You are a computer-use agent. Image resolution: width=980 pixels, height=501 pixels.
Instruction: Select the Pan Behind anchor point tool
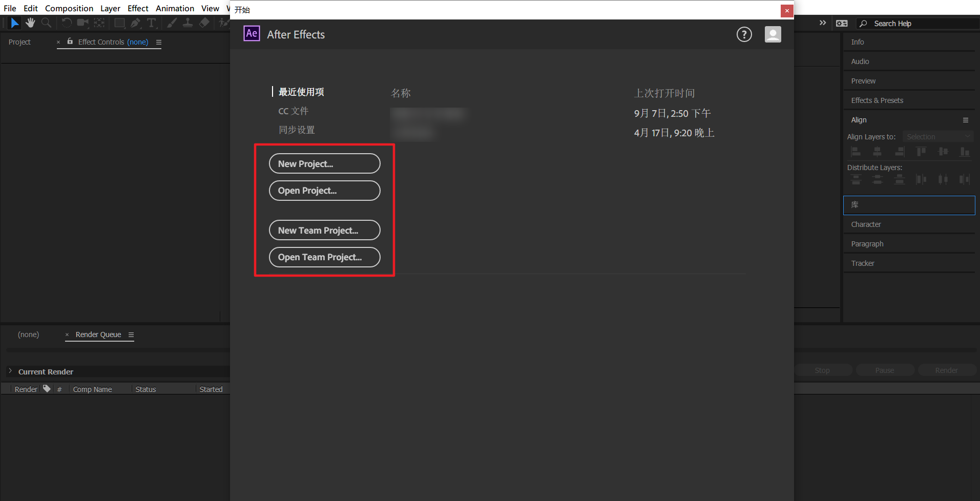click(99, 23)
